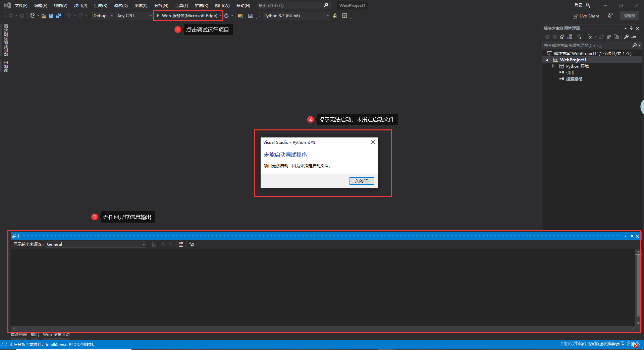This screenshot has width=644, height=350.
Task: Click the New Project toolbar icon
Action: [x=32, y=16]
